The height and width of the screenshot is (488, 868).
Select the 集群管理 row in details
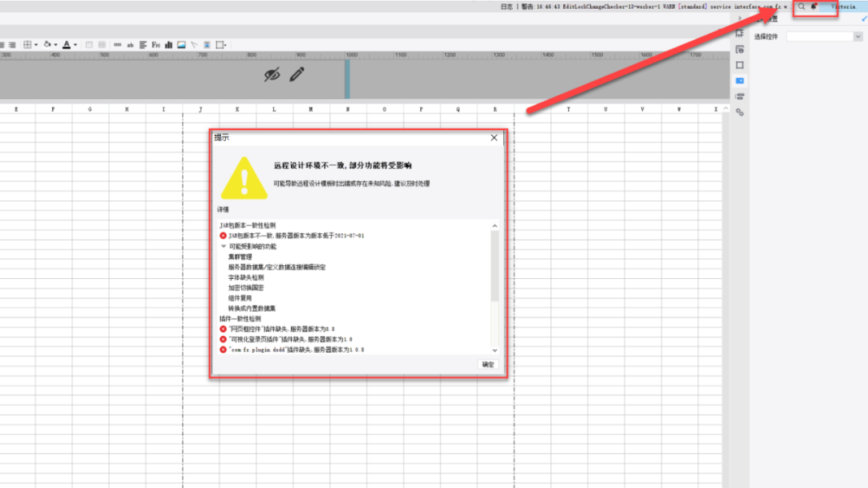(240, 257)
